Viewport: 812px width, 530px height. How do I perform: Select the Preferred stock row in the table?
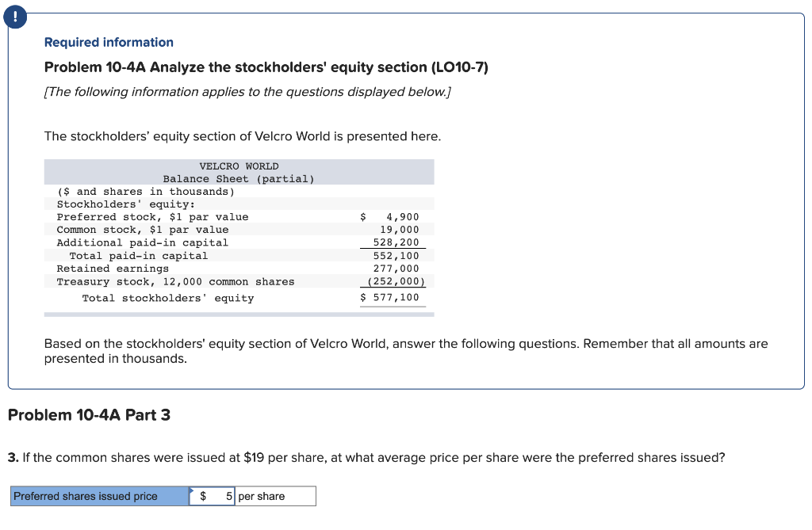[x=152, y=216]
